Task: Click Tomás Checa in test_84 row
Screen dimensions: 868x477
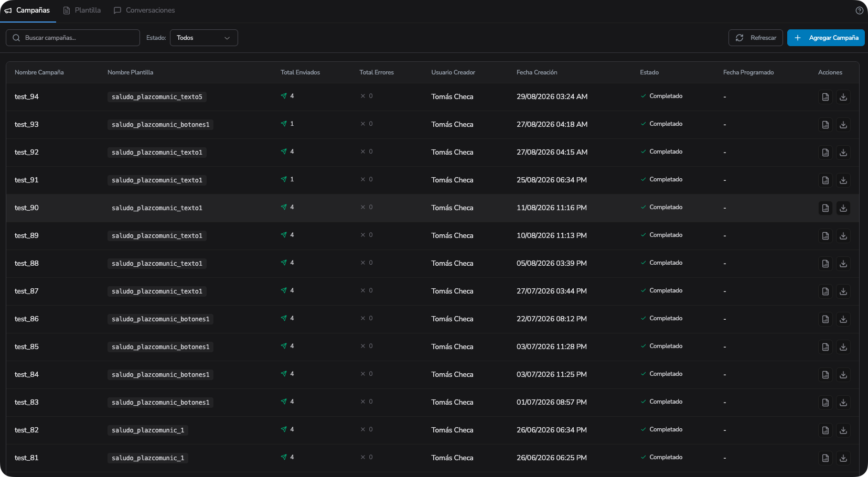Action: (x=452, y=374)
